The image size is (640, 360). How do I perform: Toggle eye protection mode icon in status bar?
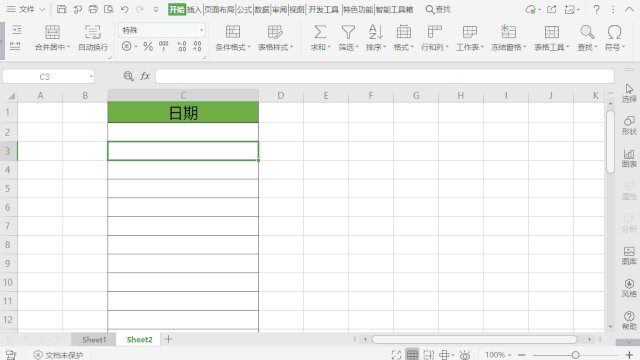pyautogui.click(x=464, y=355)
